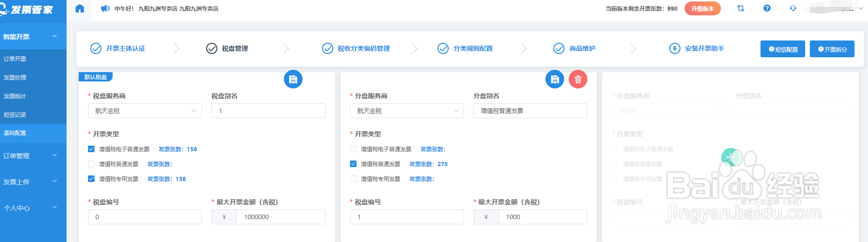Check 增值税专用发票 in sub-disk card
This screenshot has height=242, width=868.
353,179
